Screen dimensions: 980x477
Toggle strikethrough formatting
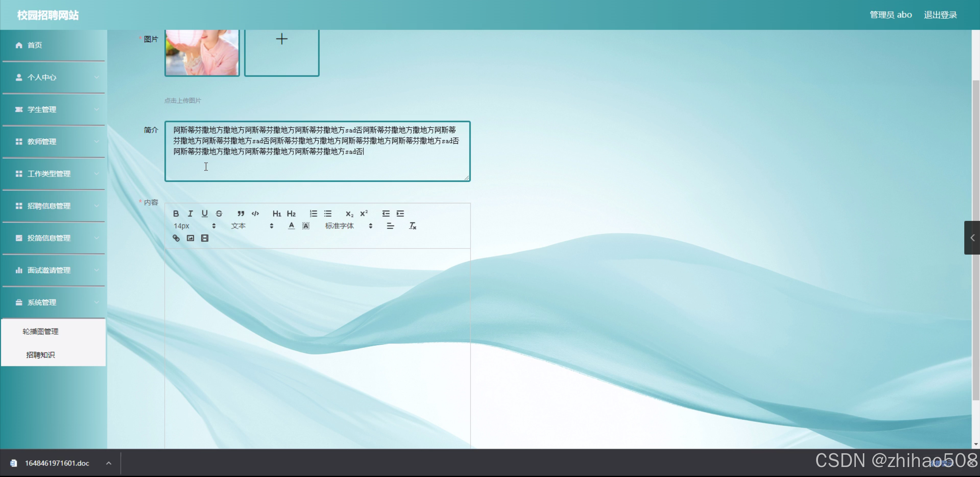219,214
